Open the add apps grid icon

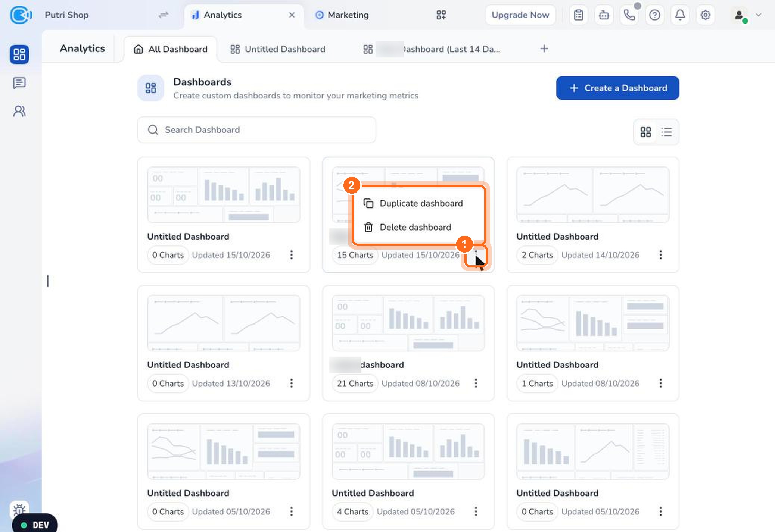(x=441, y=15)
